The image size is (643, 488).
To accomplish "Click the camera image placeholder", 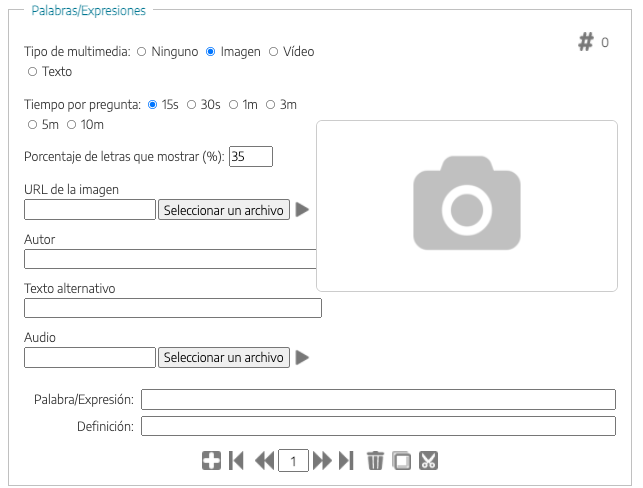I will pyautogui.click(x=466, y=206).
